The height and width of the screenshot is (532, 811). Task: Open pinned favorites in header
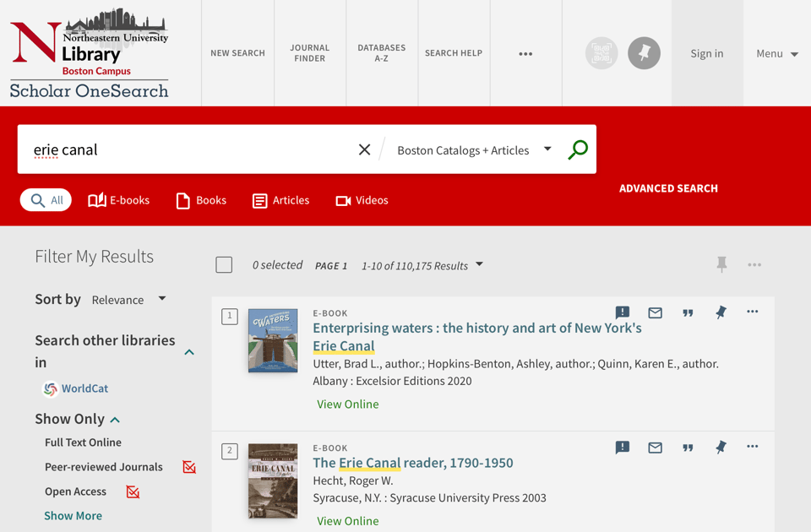644,53
